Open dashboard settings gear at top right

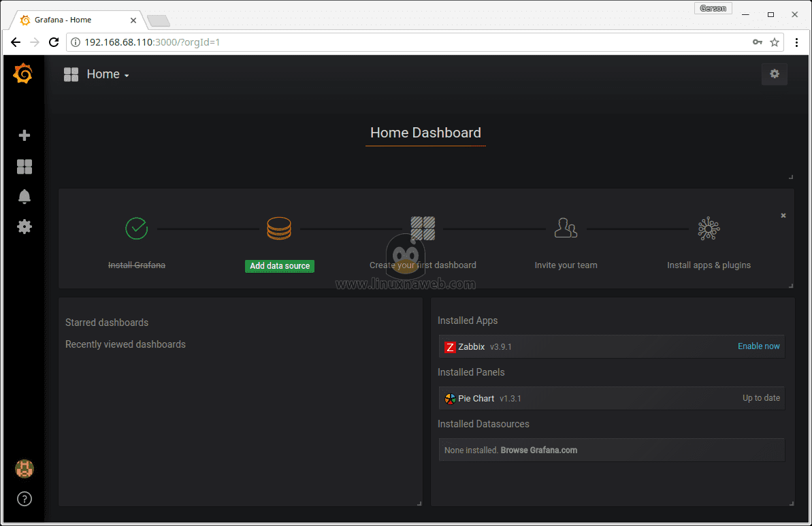(774, 74)
